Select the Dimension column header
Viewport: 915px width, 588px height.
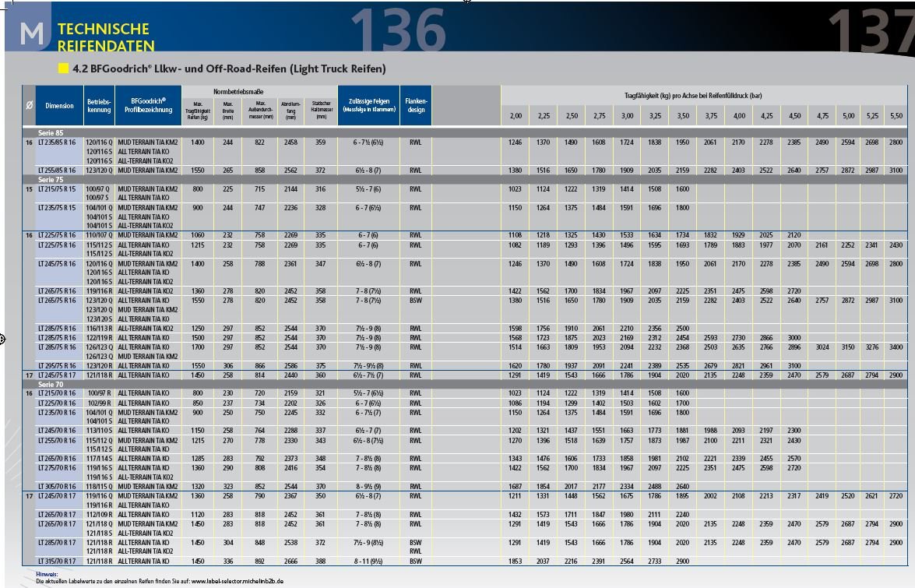click(x=59, y=106)
